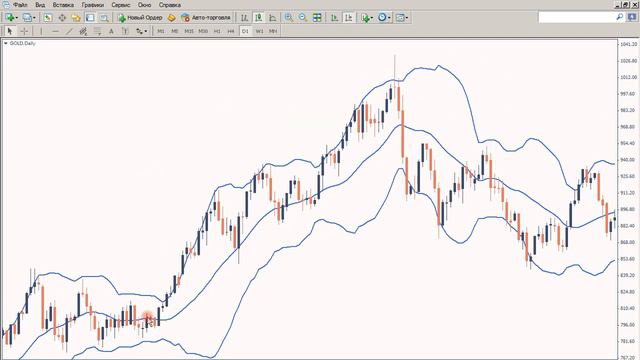This screenshot has width=640, height=360.
Task: Switch chart to candlesticks type
Action: point(258,18)
